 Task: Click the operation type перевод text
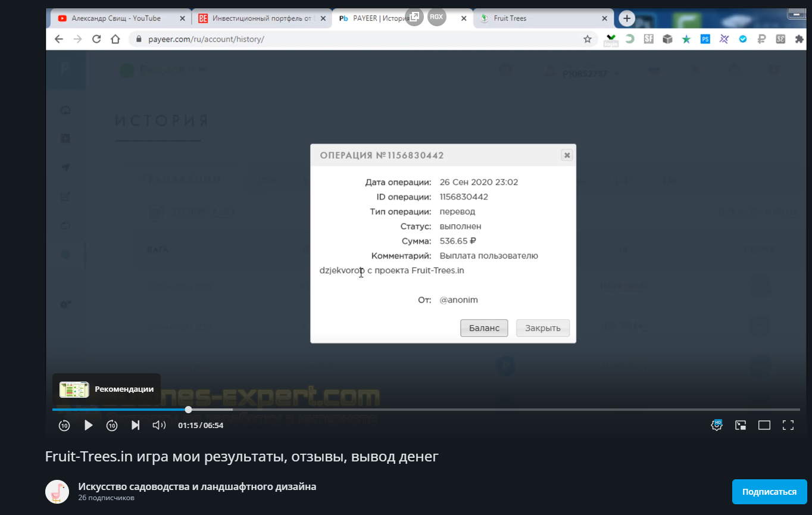click(x=457, y=212)
